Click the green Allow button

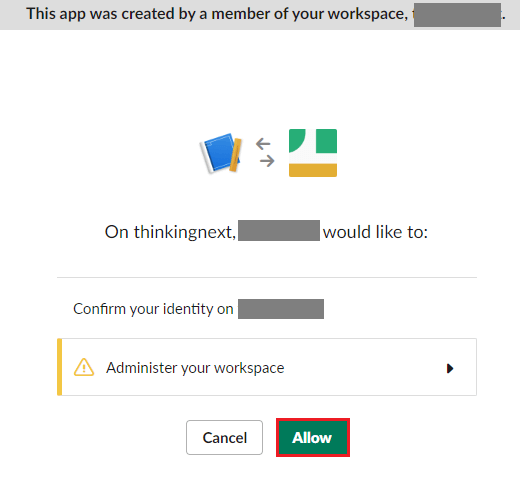click(313, 437)
